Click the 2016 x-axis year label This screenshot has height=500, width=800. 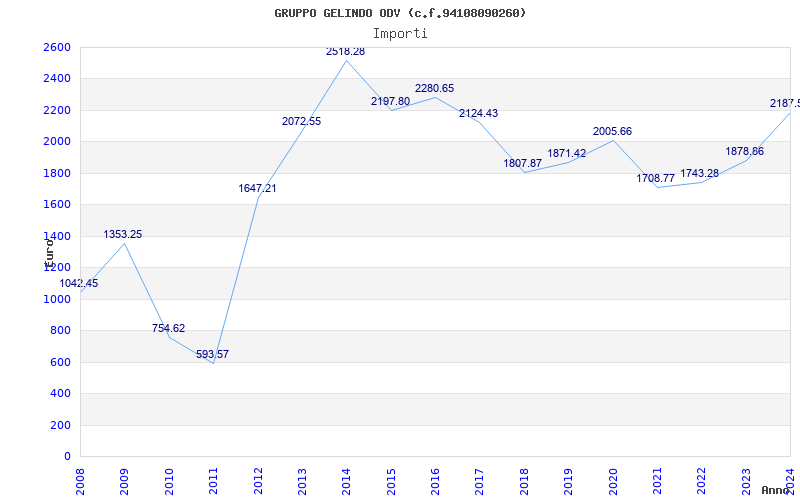click(x=435, y=481)
